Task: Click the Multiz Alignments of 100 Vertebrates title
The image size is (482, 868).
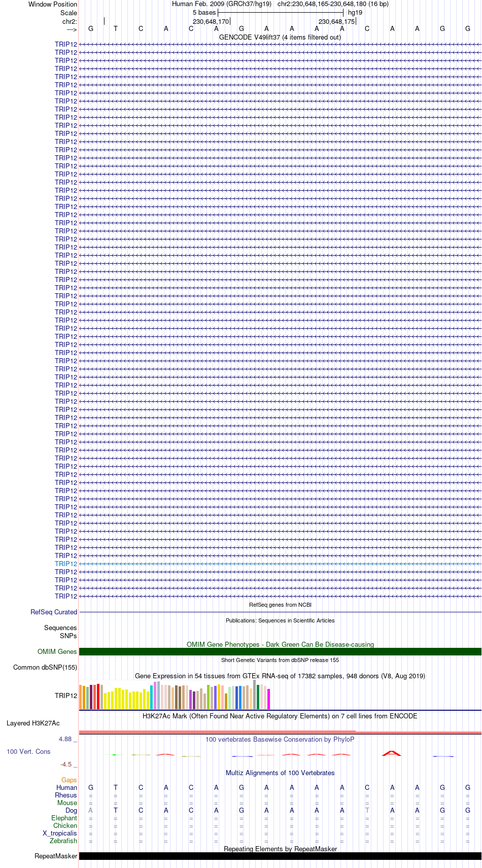Action: pyautogui.click(x=280, y=773)
